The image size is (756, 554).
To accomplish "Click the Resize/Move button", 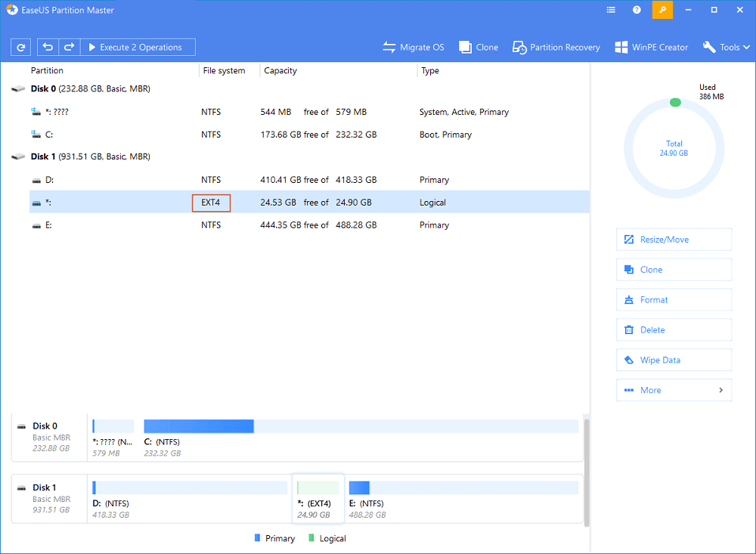I will tap(674, 240).
